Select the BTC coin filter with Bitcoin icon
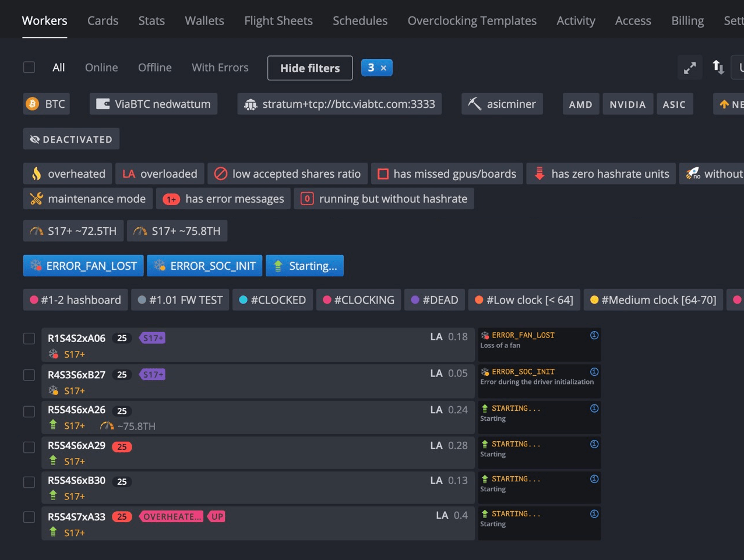This screenshot has height=560, width=744. click(46, 104)
